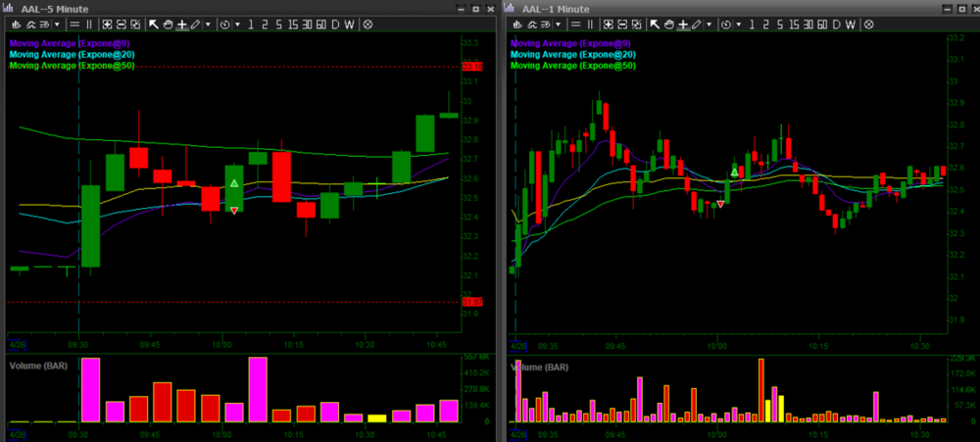Click the clock icon in 1 Minute chart toolbar
The image size is (980, 442).
coord(727,24)
